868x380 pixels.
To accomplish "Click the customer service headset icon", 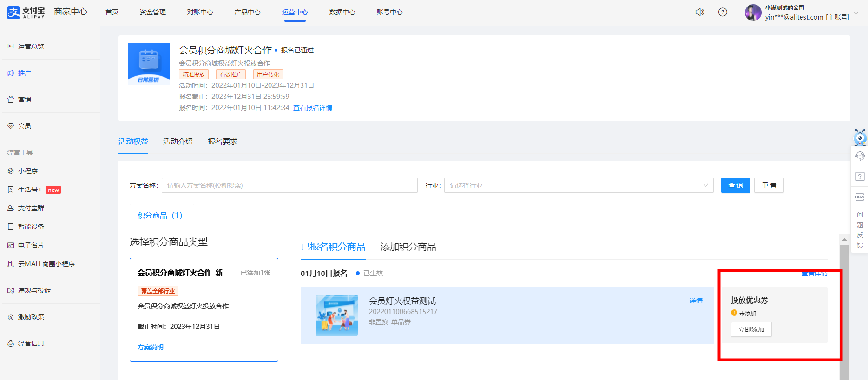I will click(x=860, y=156).
